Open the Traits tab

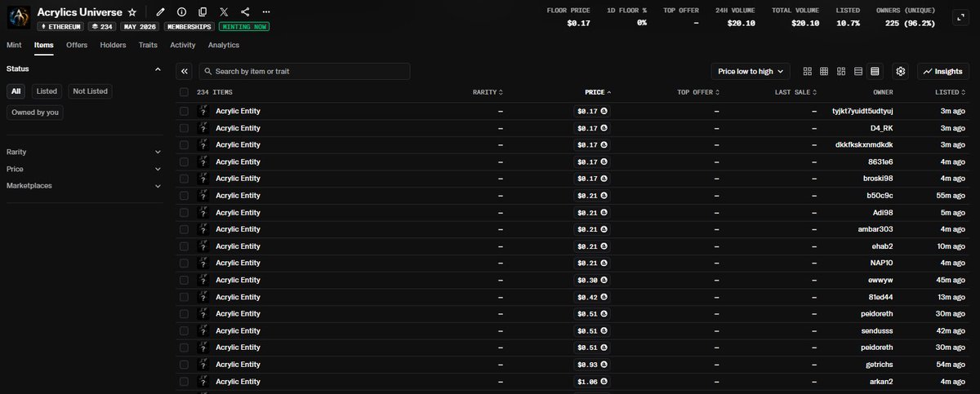pyautogui.click(x=148, y=45)
